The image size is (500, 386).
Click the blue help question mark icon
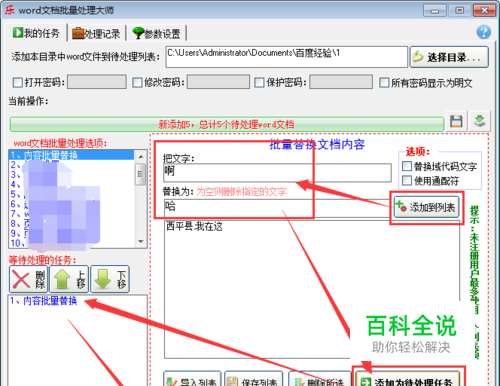click(483, 32)
